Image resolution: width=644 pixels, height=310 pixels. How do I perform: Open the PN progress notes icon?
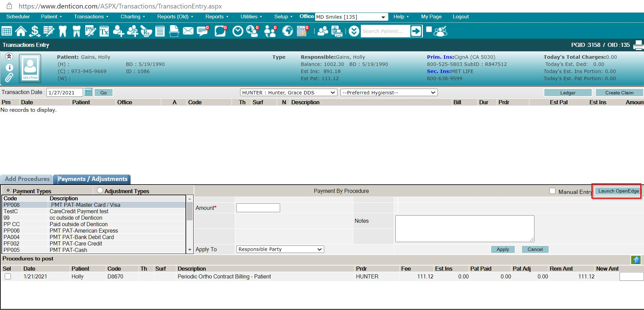pos(91,31)
